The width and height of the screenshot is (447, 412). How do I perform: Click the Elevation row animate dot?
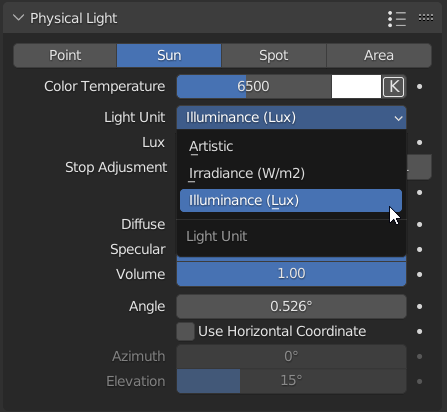click(420, 381)
